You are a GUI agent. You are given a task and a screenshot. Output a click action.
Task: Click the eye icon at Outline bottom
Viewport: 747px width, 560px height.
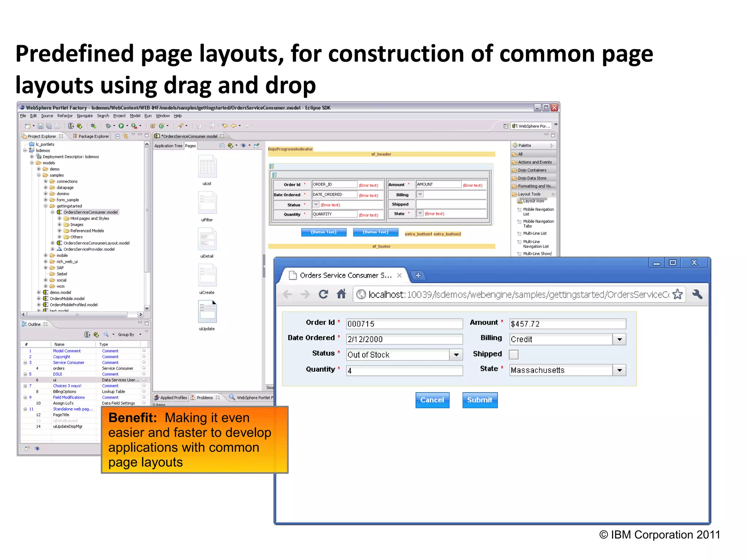37,448
